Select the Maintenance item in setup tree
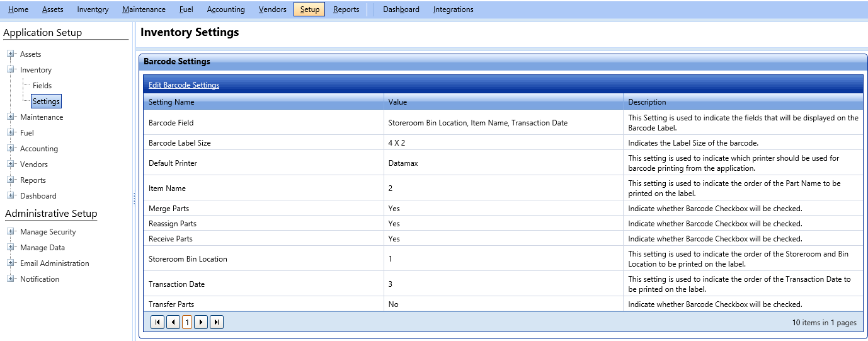This screenshot has height=341, width=868. (x=42, y=117)
